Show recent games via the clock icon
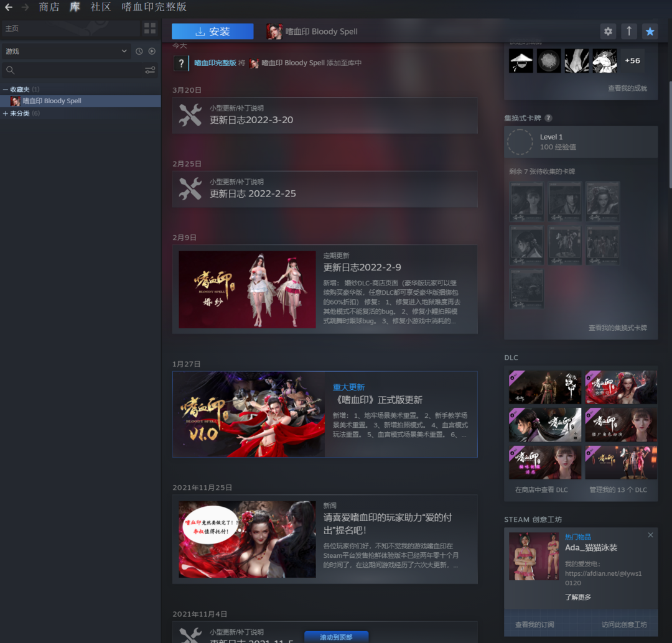672x643 pixels. 139,52
